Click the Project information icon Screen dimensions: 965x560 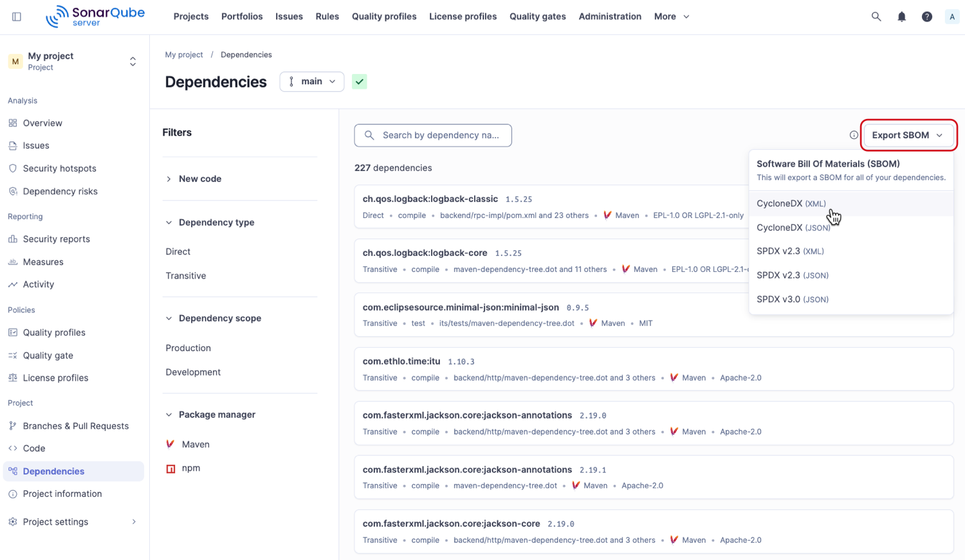coord(13,494)
